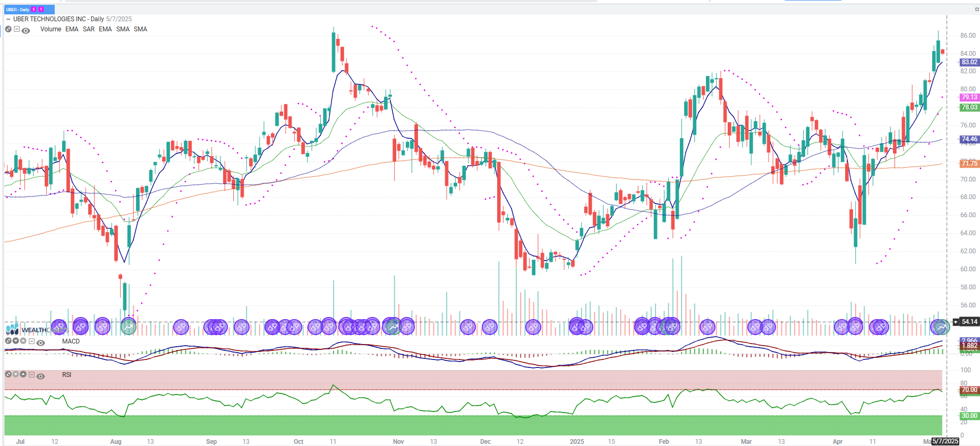The width and height of the screenshot is (980, 446).
Task: Click the 30.00 RSI oversold tag
Action: pyautogui.click(x=969, y=416)
